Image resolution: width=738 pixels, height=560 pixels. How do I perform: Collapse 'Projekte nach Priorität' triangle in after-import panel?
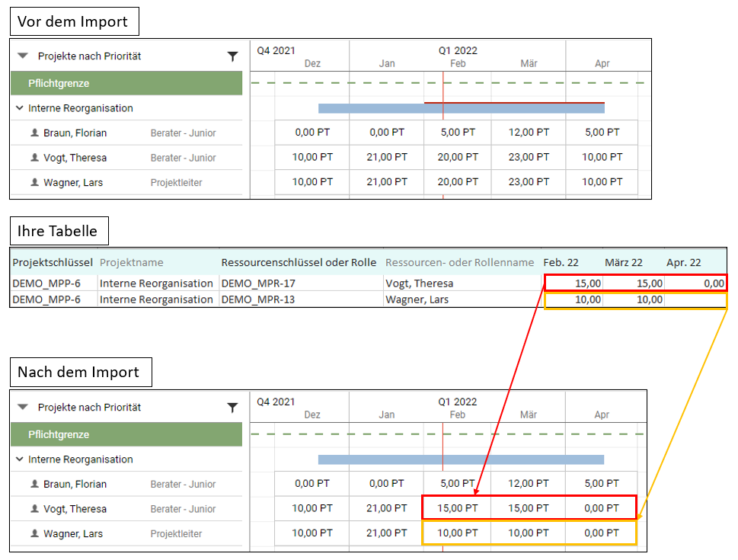23,408
